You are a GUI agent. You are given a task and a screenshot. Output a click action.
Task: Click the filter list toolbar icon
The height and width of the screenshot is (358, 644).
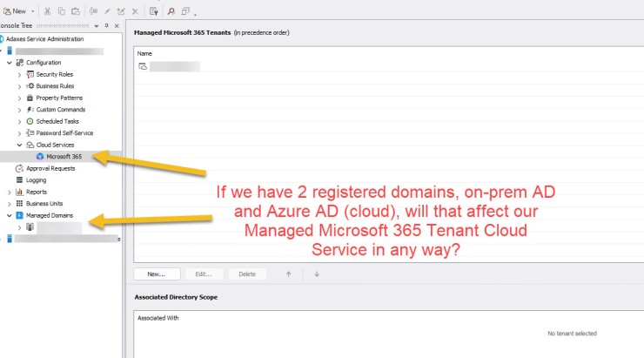coord(154,11)
